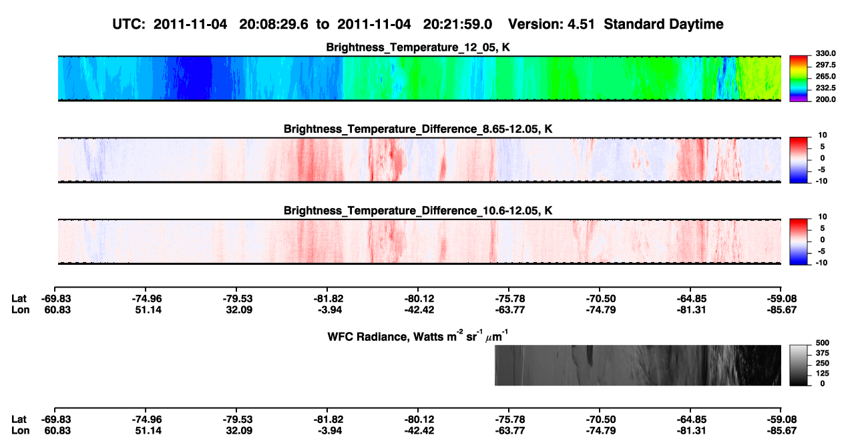Viewport: 868px width, 445px height.
Task: Click latitude -59.08 on the axis below WFC panel
Action: 781,419
